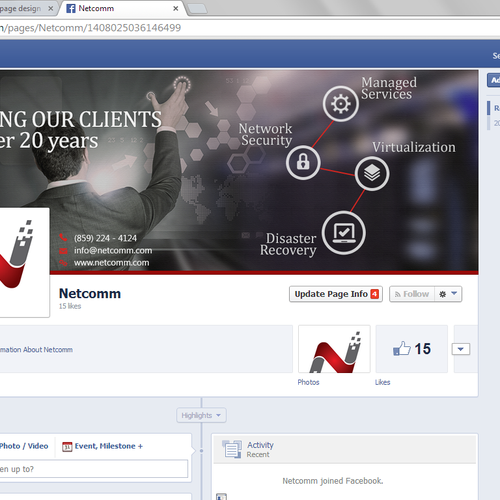Click the status update text field
The width and height of the screenshot is (500, 500).
[94, 469]
